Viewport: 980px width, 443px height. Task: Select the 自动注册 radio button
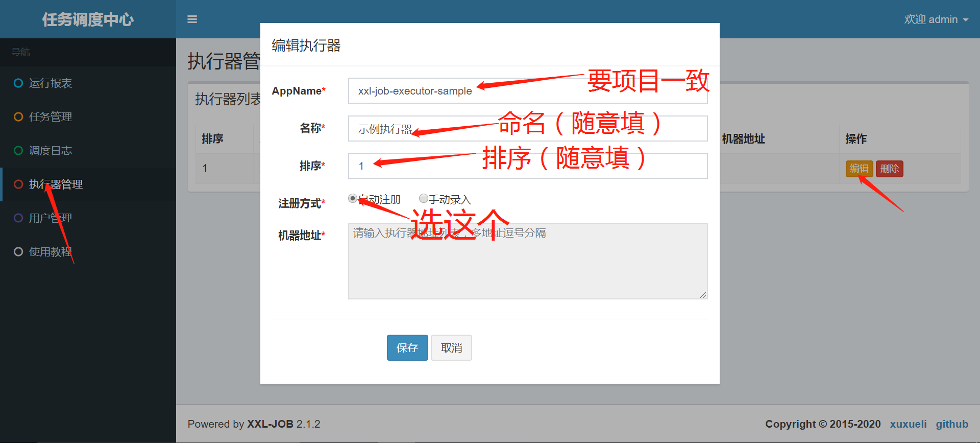tap(353, 198)
